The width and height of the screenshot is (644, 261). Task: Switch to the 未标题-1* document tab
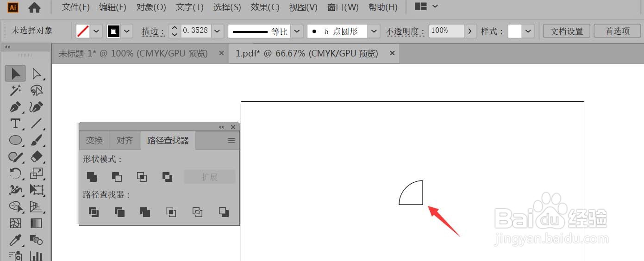133,54
